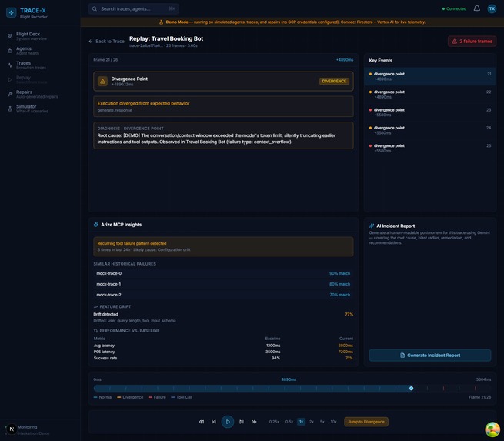The width and height of the screenshot is (504, 441).
Task: Go Back to Trace
Action: pyautogui.click(x=106, y=41)
